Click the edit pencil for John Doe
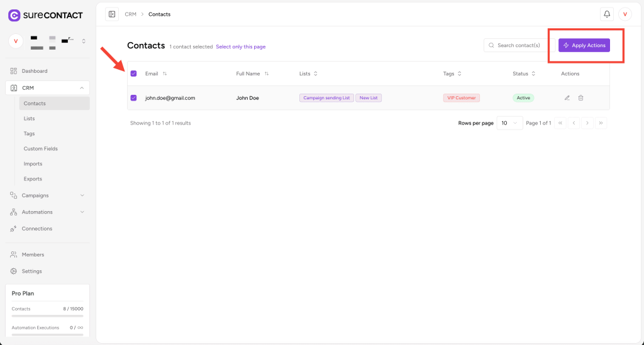This screenshot has width=644, height=345. pos(567,98)
